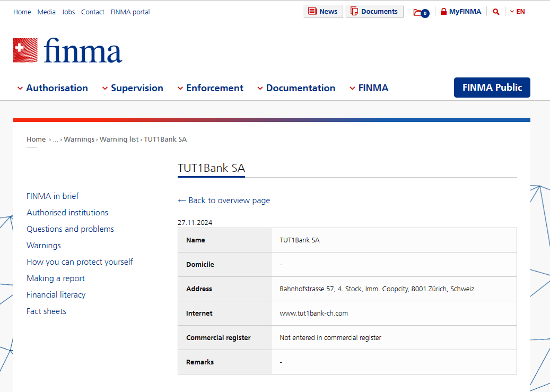Click the red Documents pages icon

(354, 11)
